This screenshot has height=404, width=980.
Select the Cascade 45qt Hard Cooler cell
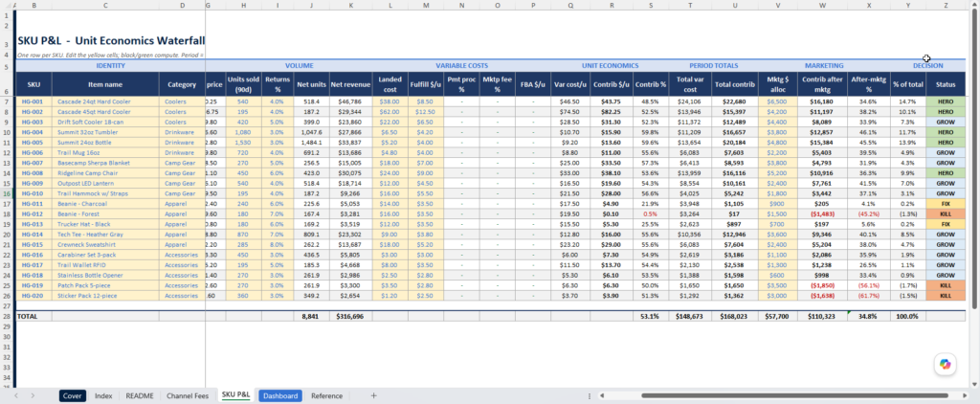tap(105, 111)
